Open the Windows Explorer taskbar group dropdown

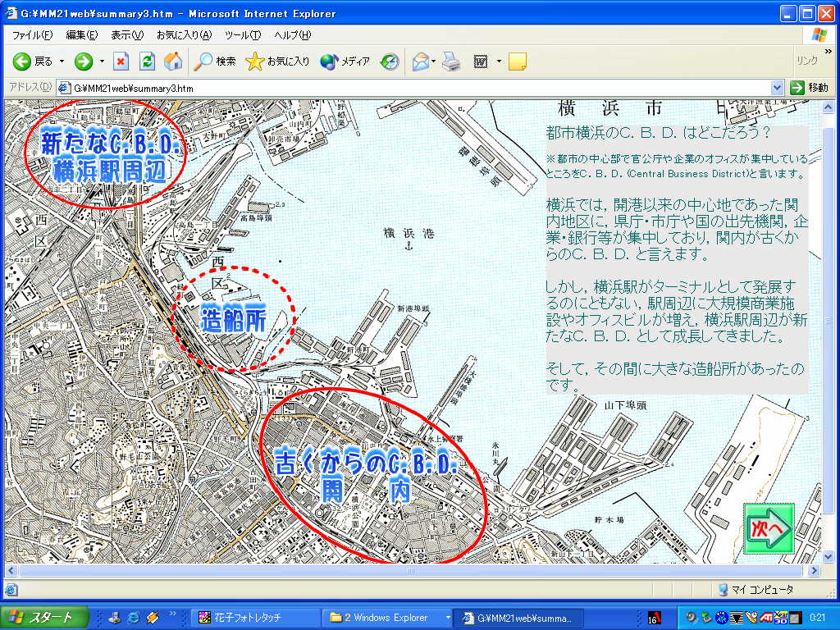tap(448, 618)
